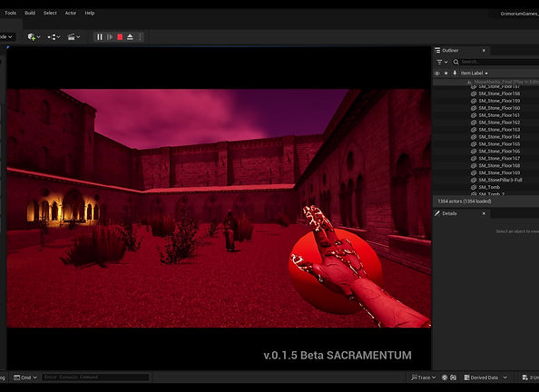Expand the Outliner filter dropdown chevron
The height and width of the screenshot is (392, 539).
pyautogui.click(x=446, y=63)
